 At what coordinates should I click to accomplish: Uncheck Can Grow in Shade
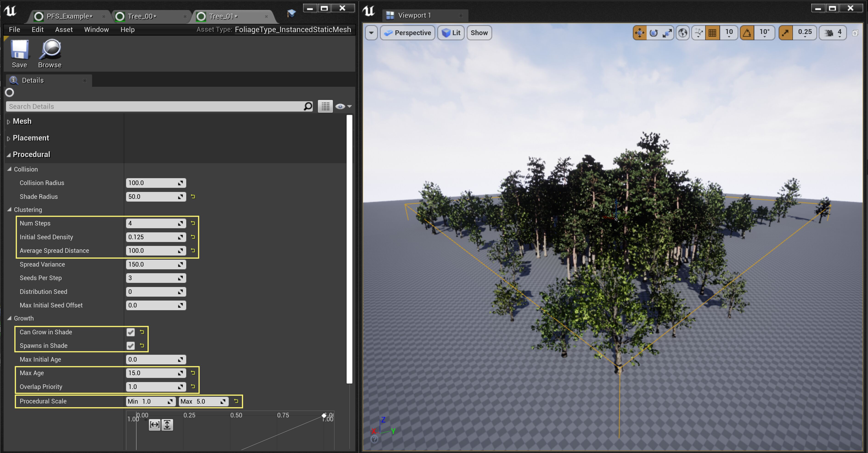[131, 332]
